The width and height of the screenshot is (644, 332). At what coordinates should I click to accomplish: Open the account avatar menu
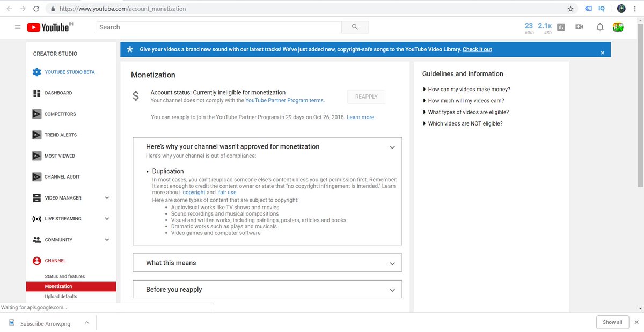[618, 27]
